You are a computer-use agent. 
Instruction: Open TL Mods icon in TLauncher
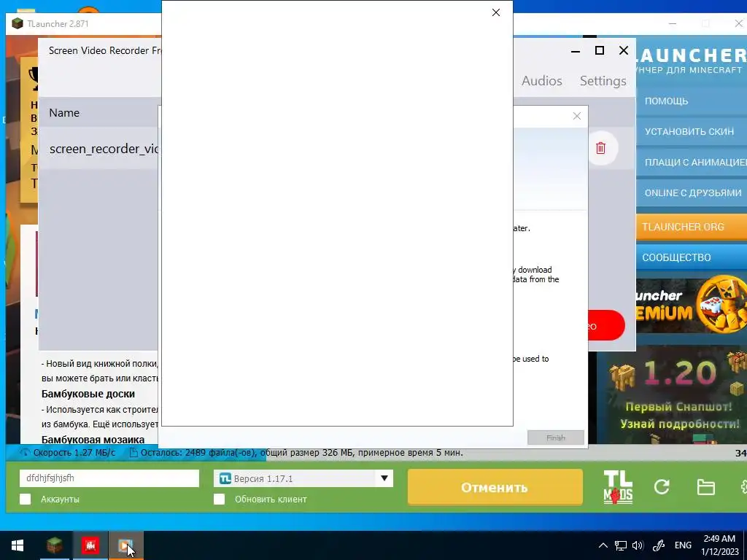pos(618,487)
